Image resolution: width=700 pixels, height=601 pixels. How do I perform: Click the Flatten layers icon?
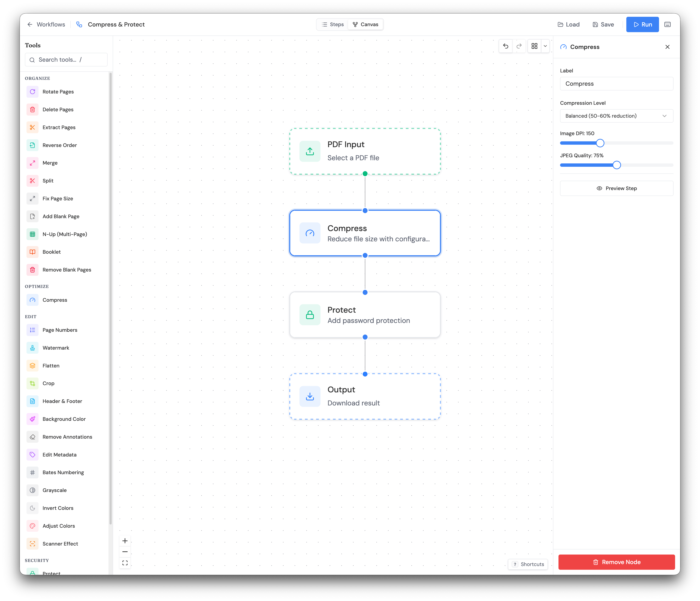(33, 366)
